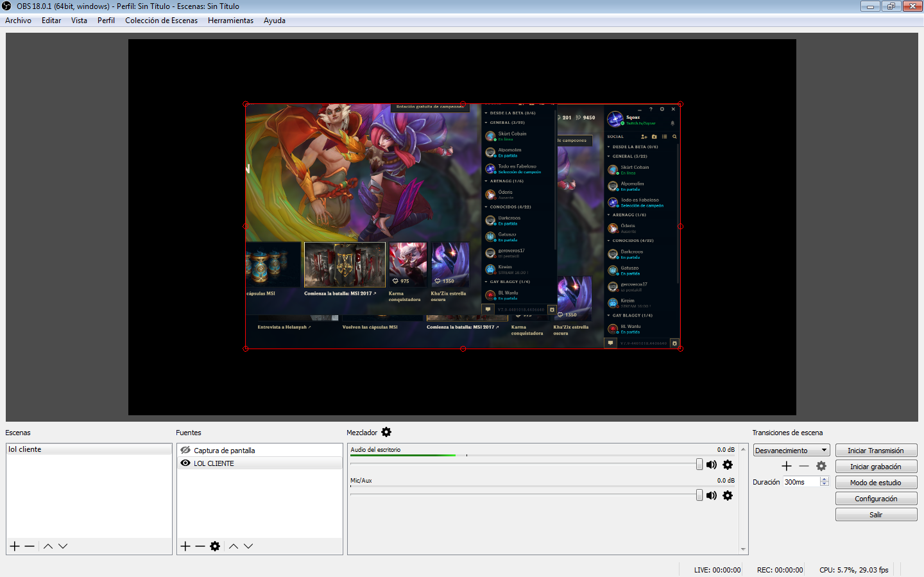The height and width of the screenshot is (577, 924).
Task: Select Captura de pantalla source row
Action: coord(260,451)
